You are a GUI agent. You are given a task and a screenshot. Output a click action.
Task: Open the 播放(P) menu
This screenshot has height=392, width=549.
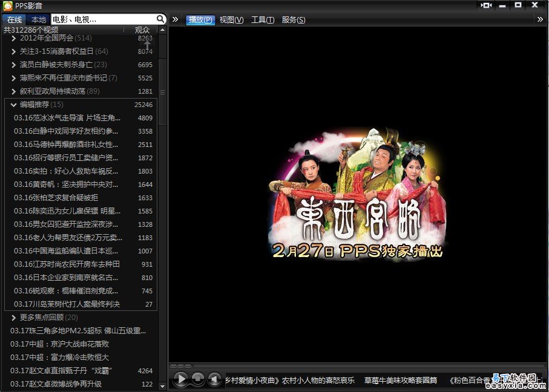(x=200, y=19)
